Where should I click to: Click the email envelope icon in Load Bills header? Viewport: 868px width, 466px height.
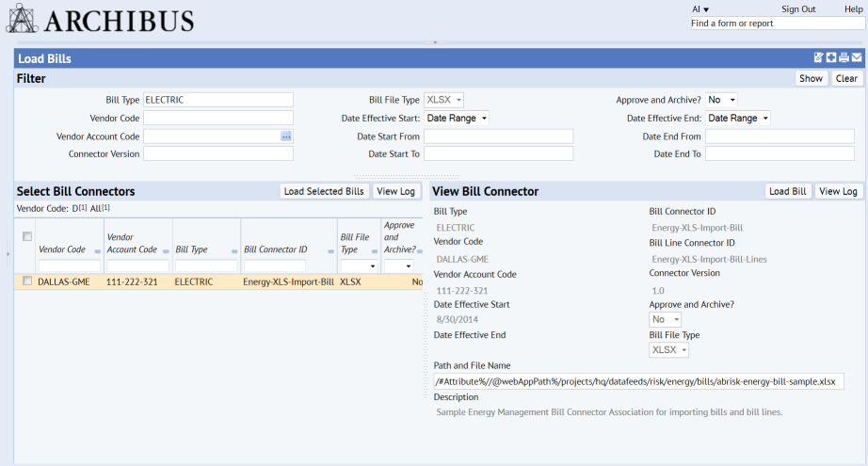coord(857,57)
